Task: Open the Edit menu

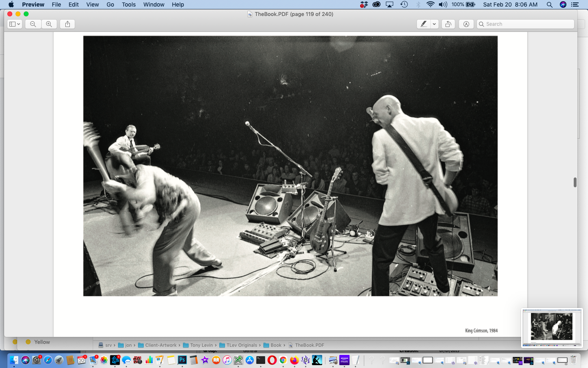Action: (x=73, y=4)
